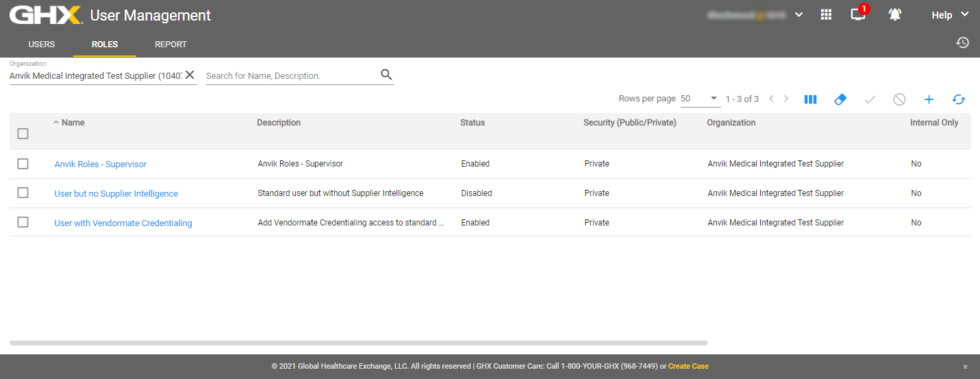
Task: Select the User but no Supplier Intelligence checkbox
Action: point(23,193)
